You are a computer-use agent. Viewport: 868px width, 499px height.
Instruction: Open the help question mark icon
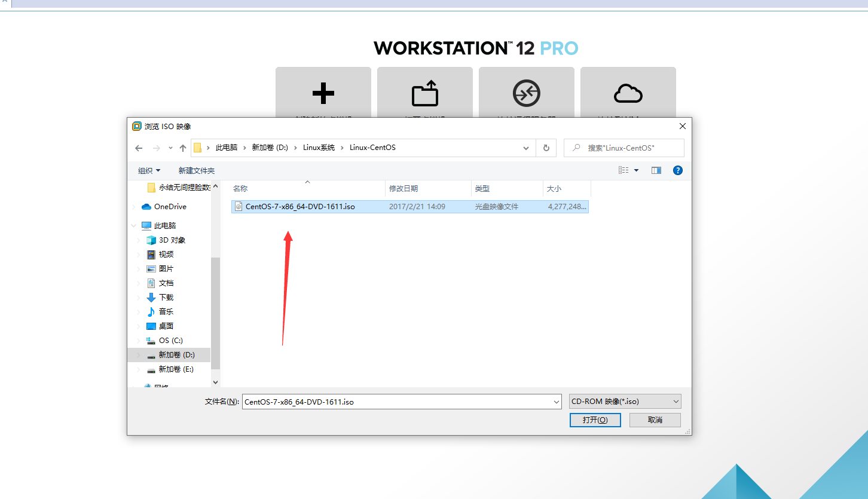click(678, 170)
